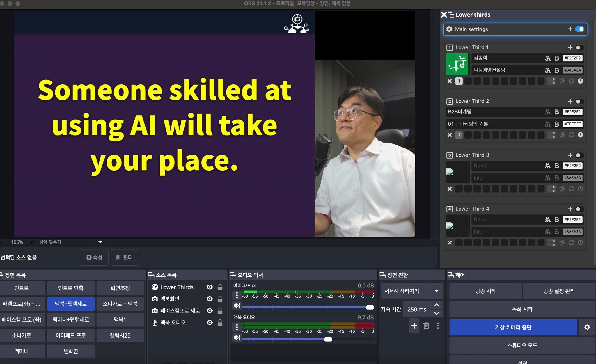
Task: Click clock icon in Lower Third 1
Action: (x=580, y=81)
